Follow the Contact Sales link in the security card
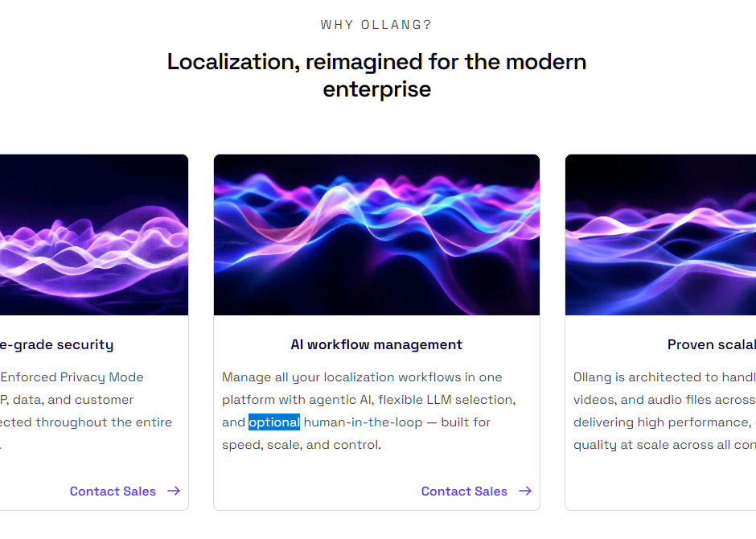756x539 pixels. point(113,491)
